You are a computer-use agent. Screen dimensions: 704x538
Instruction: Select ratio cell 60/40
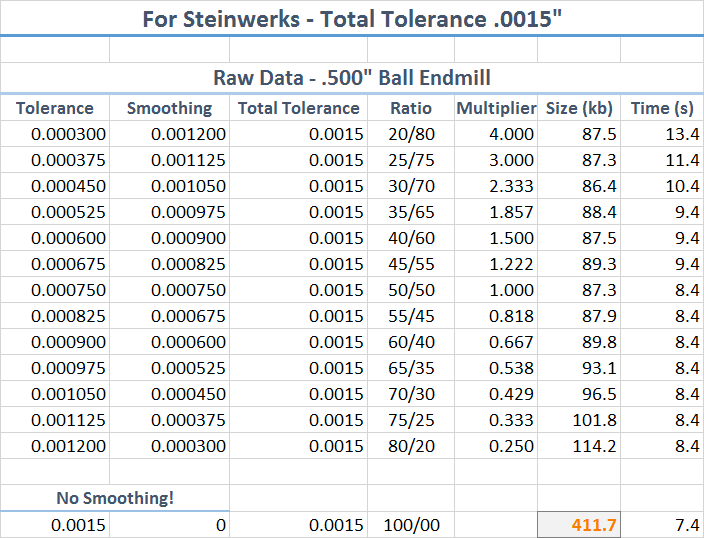411,342
